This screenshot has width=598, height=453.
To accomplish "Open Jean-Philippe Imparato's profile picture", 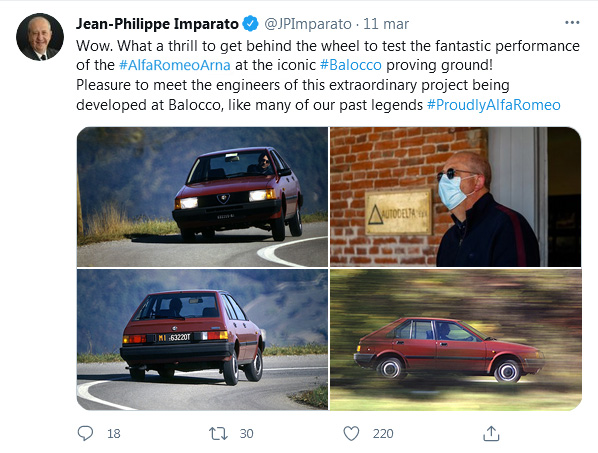I will (x=40, y=37).
